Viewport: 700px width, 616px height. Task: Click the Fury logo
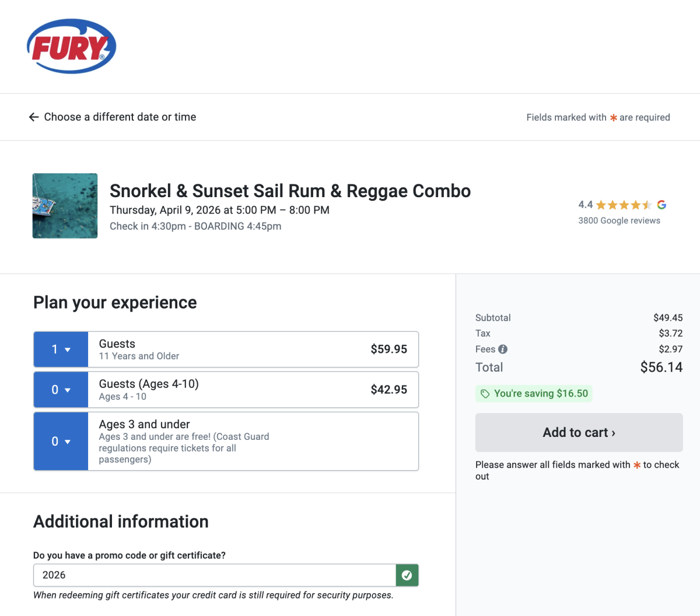pos(71,47)
